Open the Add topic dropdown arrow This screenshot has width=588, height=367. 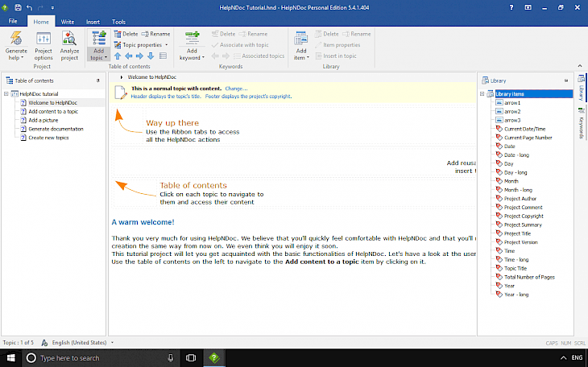point(106,58)
